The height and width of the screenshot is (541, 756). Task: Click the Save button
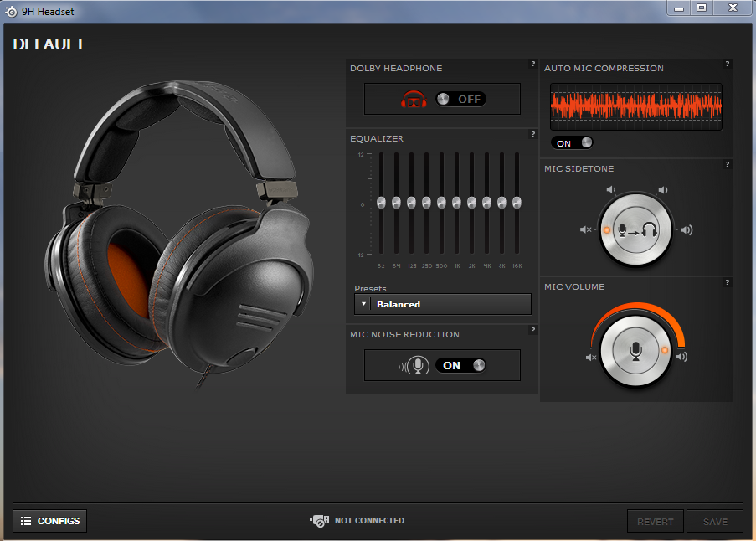715,522
